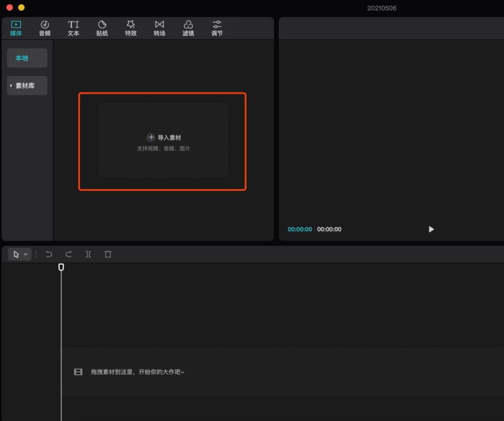Click the redo arrow in timeline toolbar
This screenshot has width=504, height=421.
click(69, 254)
